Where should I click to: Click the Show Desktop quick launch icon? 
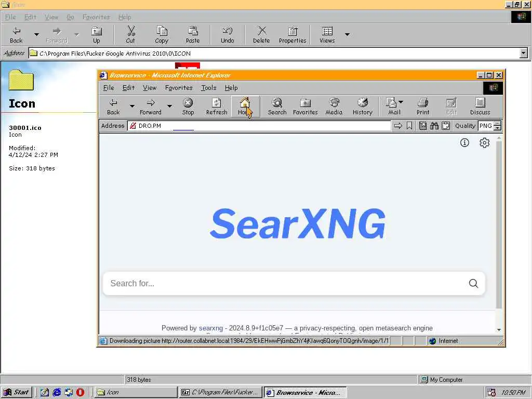pyautogui.click(x=45, y=392)
